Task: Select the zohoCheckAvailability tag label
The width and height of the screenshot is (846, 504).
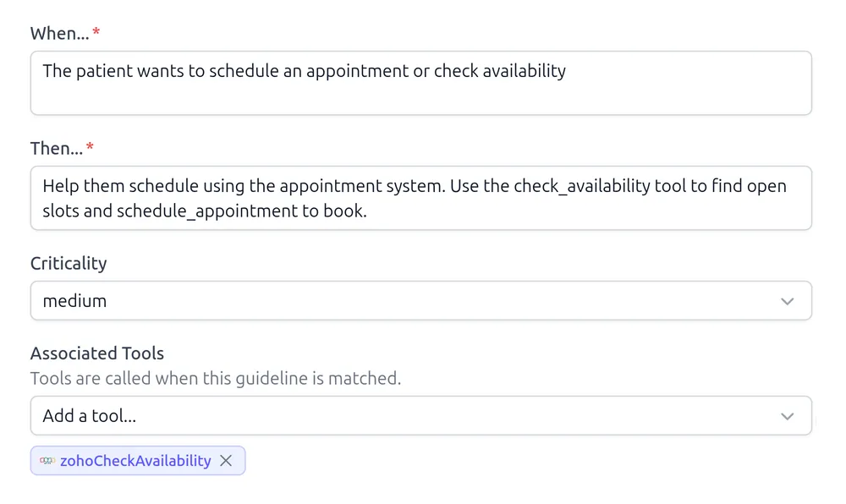Action: (x=135, y=461)
